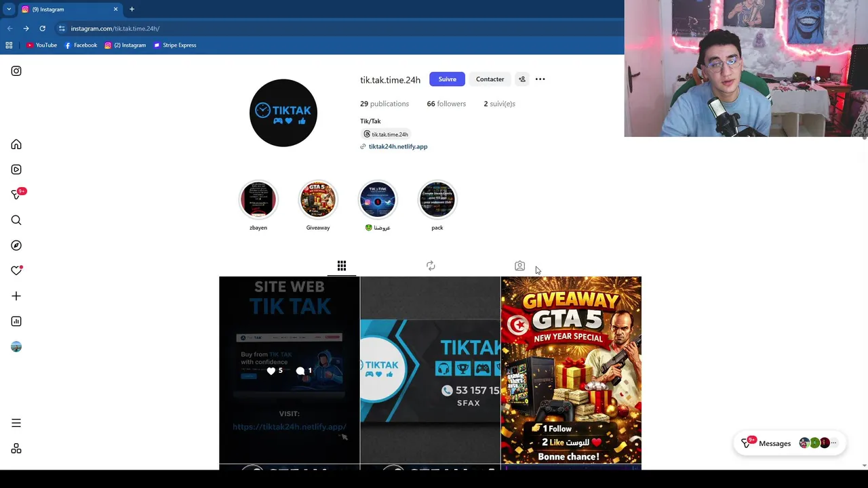Viewport: 868px width, 488px height.
Task: Click the profile picture TIKTAK logo
Action: pos(283,113)
